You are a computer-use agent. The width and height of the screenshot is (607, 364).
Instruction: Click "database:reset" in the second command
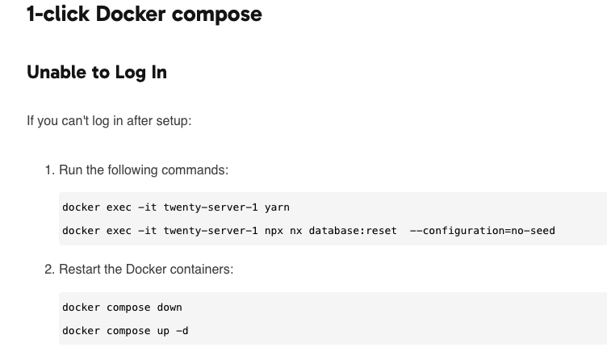pyautogui.click(x=353, y=231)
